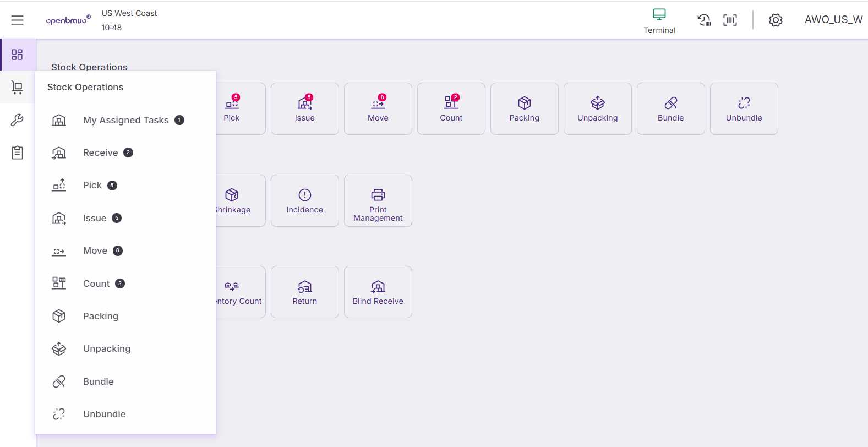
Task: Click the Return tile
Action: 304,292
